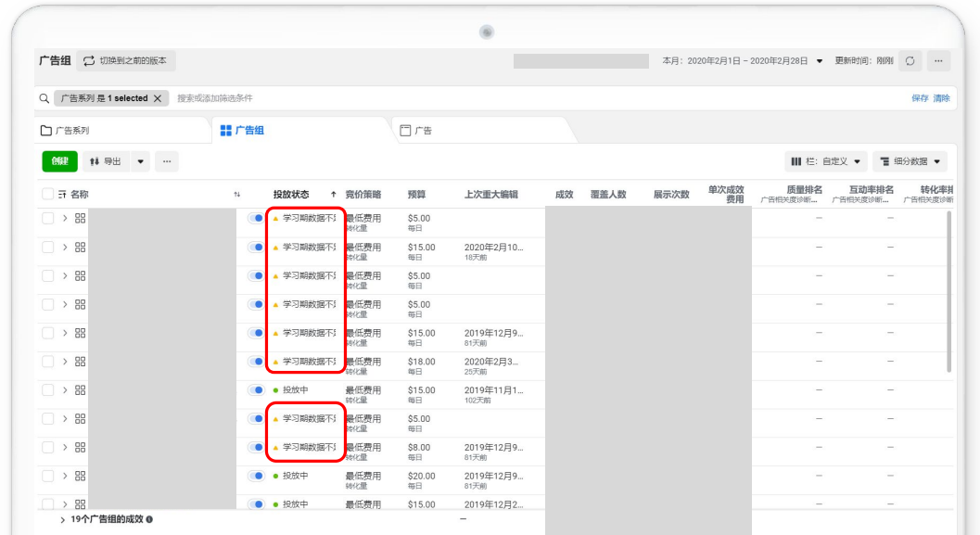Image resolution: width=980 pixels, height=535 pixels.
Task: Click the green active dot in the $20.00 row
Action: pyautogui.click(x=275, y=477)
